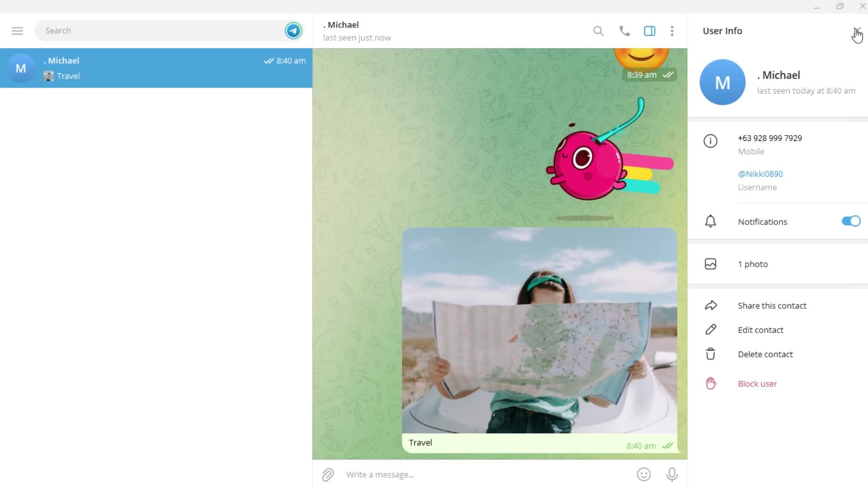Click Block user red button

(758, 383)
